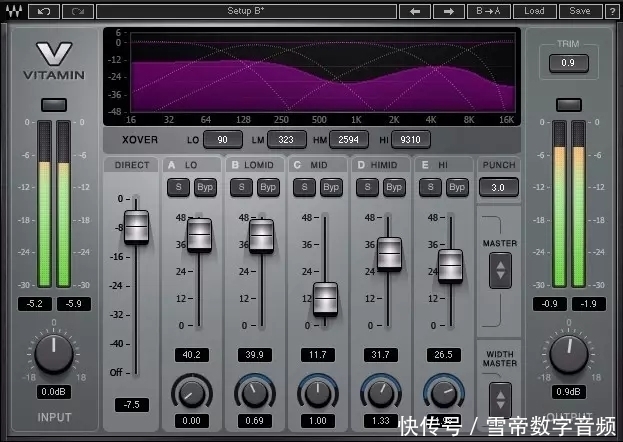Click the DIRECT fader handle

click(x=135, y=227)
